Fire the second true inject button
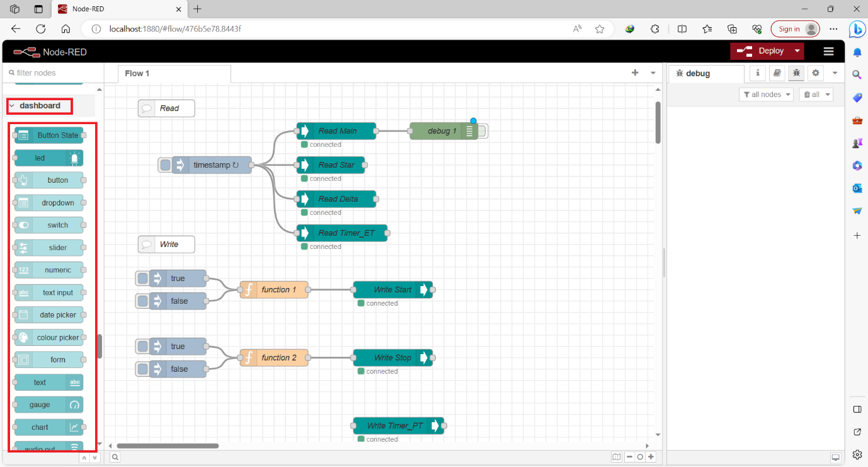Screen dimensions: 868x467 click(x=142, y=347)
